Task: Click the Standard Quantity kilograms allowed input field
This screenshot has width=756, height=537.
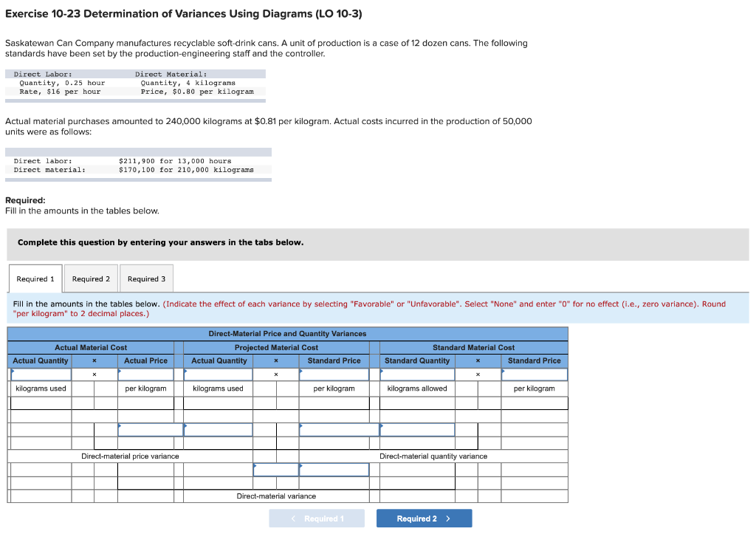Action: (417, 374)
